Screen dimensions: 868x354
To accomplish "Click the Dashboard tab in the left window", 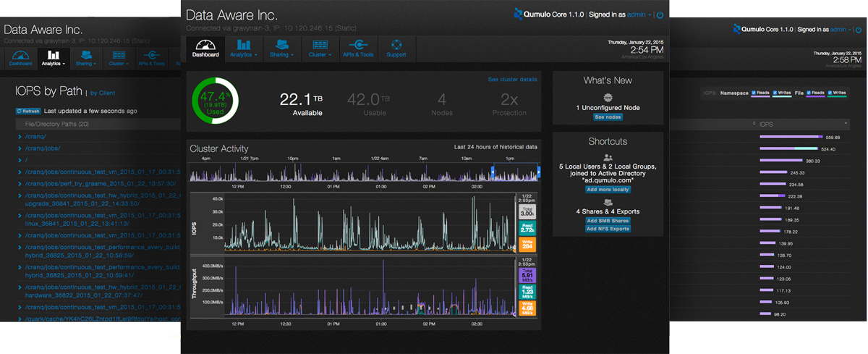I will pos(20,58).
